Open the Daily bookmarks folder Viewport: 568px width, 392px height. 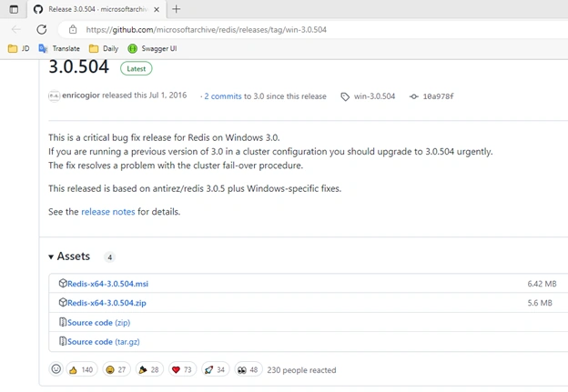click(x=104, y=48)
